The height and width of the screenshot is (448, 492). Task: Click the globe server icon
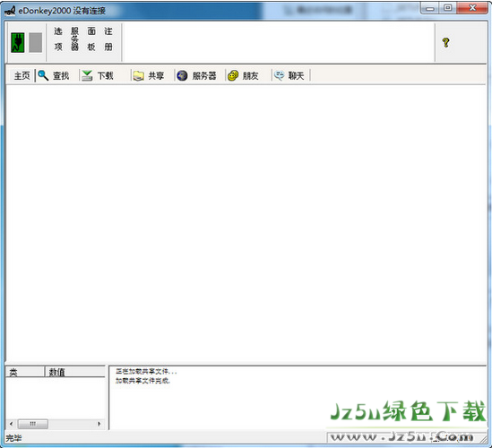pyautogui.click(x=182, y=75)
